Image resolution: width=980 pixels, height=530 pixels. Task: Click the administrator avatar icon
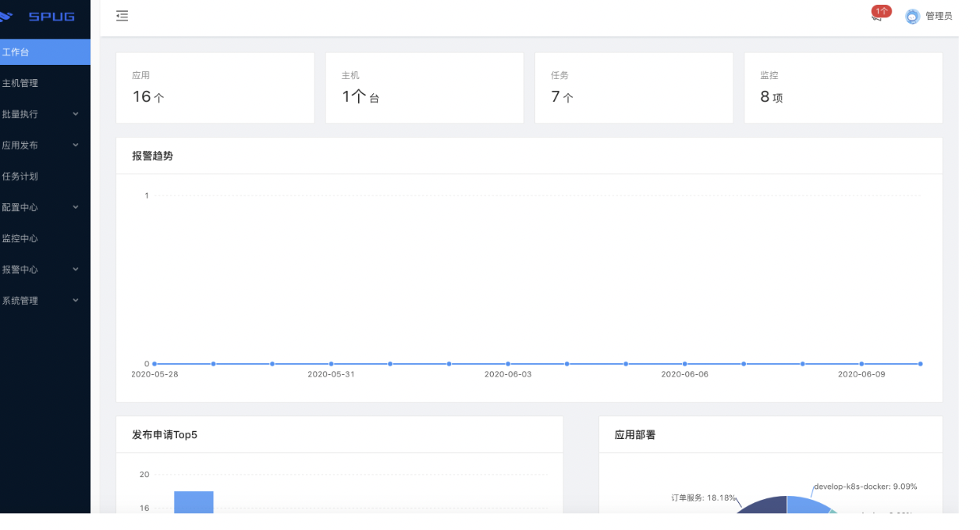pyautogui.click(x=912, y=16)
